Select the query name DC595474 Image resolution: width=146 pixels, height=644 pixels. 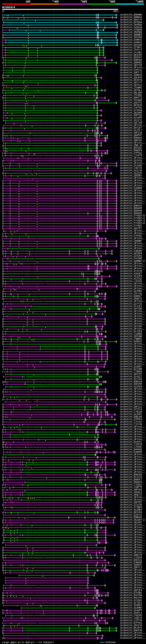click(x=9, y=8)
